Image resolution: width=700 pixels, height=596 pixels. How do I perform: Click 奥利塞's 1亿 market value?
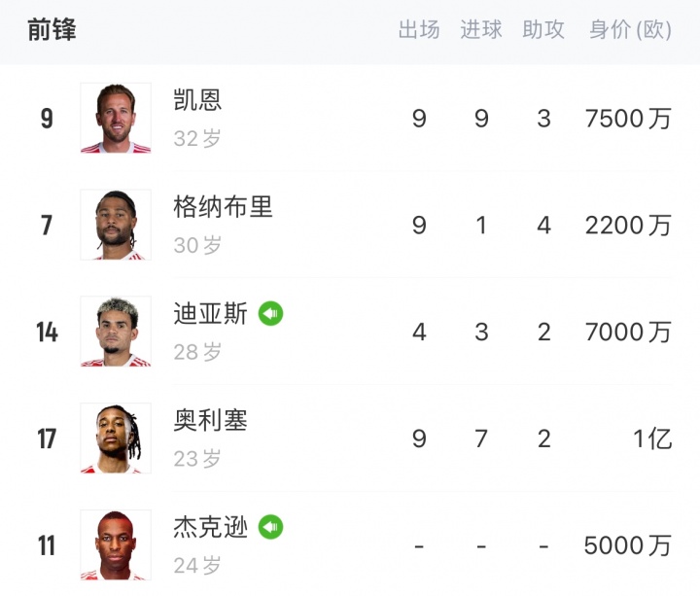point(652,438)
